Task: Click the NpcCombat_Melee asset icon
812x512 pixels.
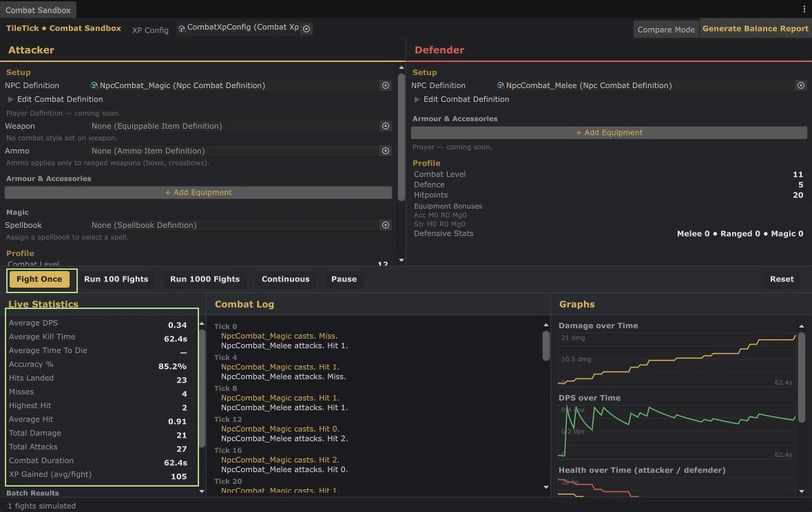Action: tap(500, 85)
